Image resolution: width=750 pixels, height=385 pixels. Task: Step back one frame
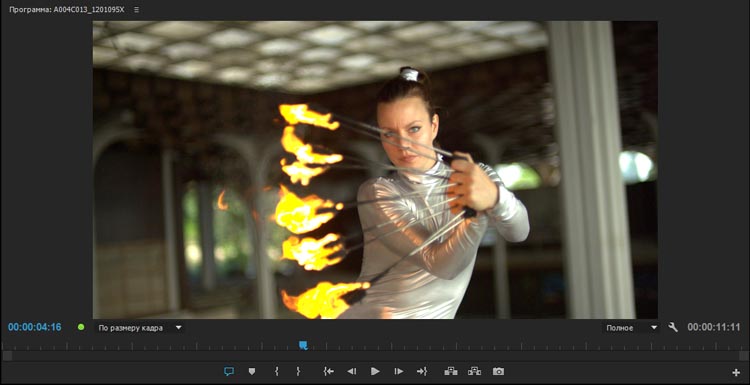tap(352, 371)
